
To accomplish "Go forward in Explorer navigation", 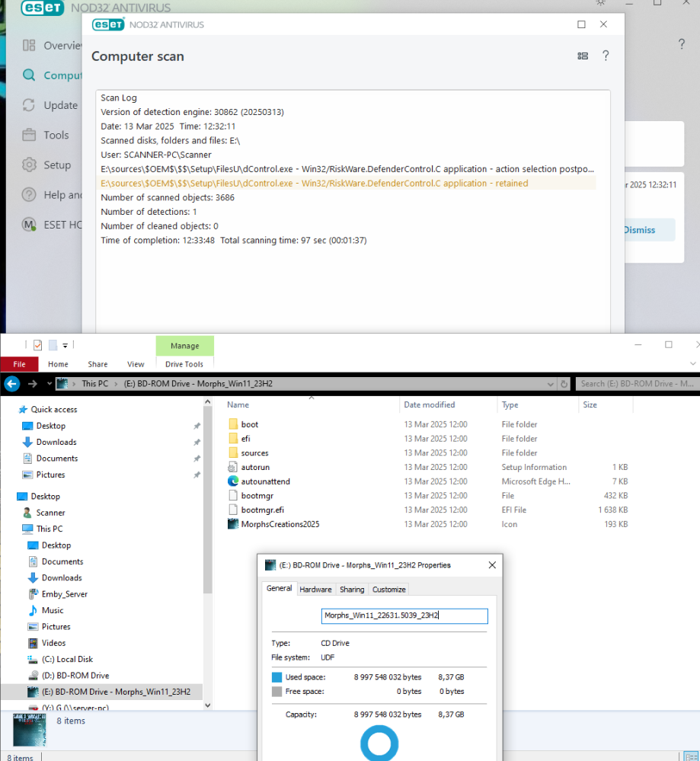I will [x=33, y=384].
